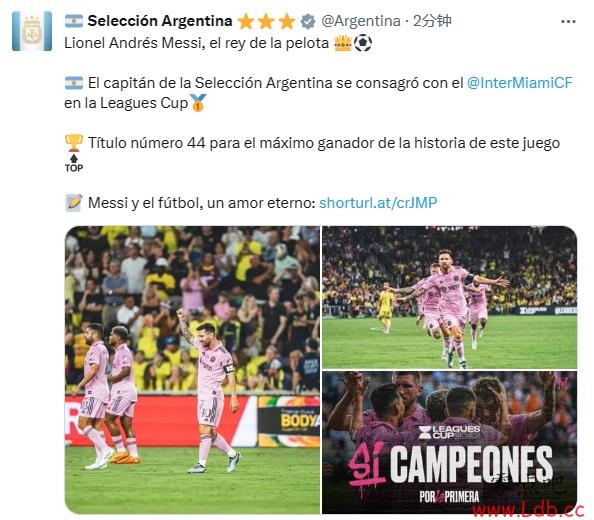Click the three gold stars after the account name
This screenshot has height=520, width=594.
pos(267,21)
